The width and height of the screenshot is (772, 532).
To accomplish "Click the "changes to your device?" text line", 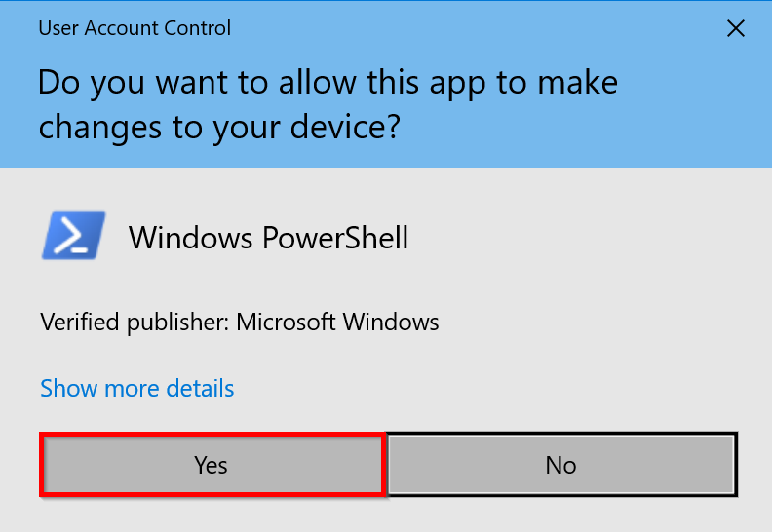I will [219, 128].
